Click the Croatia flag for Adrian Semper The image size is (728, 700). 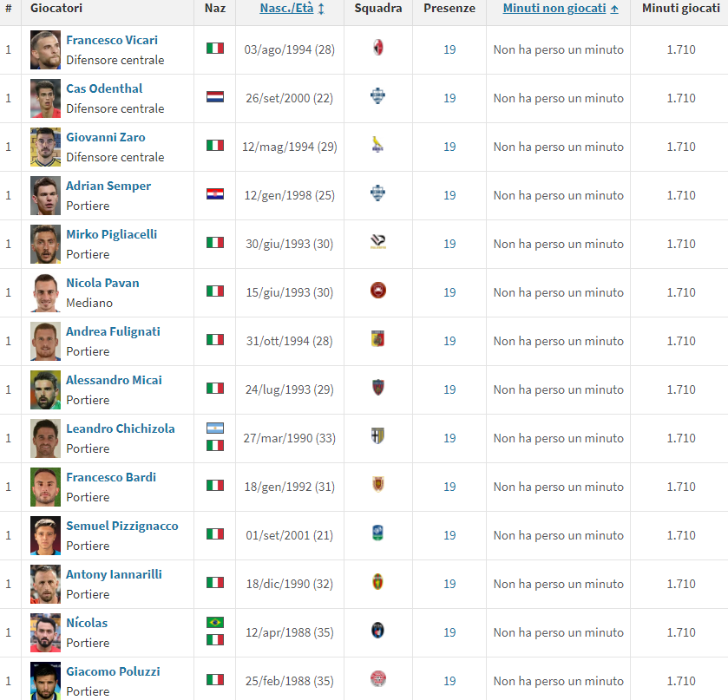coord(214,194)
